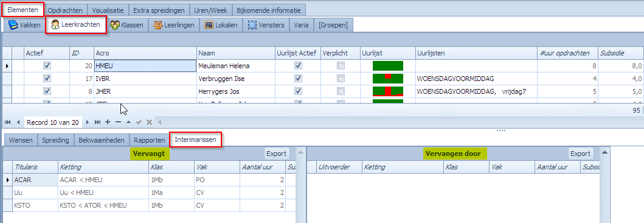Sort by Naam column header
This screenshot has width=644, height=223.
click(236, 52)
